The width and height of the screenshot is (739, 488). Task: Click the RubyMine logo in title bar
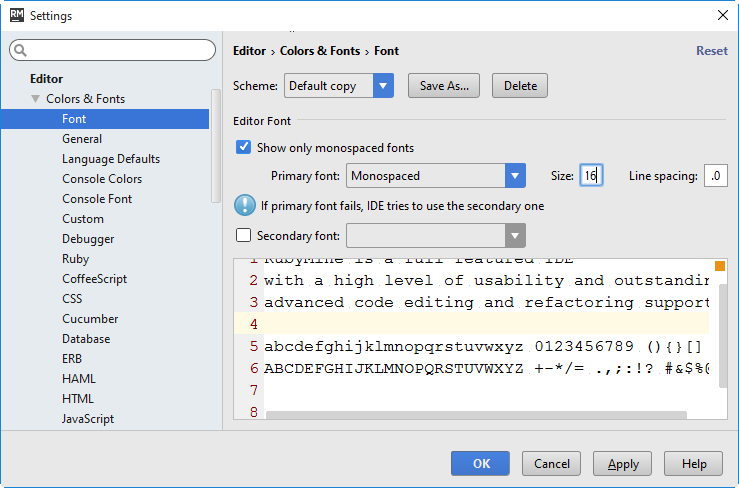[x=16, y=16]
